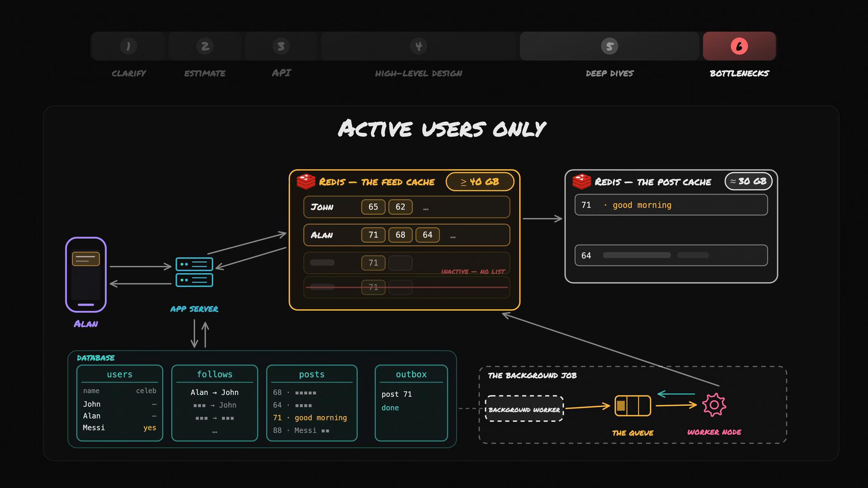Viewport: 868px width, 488px height.
Task: Click the worker node gear icon
Action: [x=714, y=405]
